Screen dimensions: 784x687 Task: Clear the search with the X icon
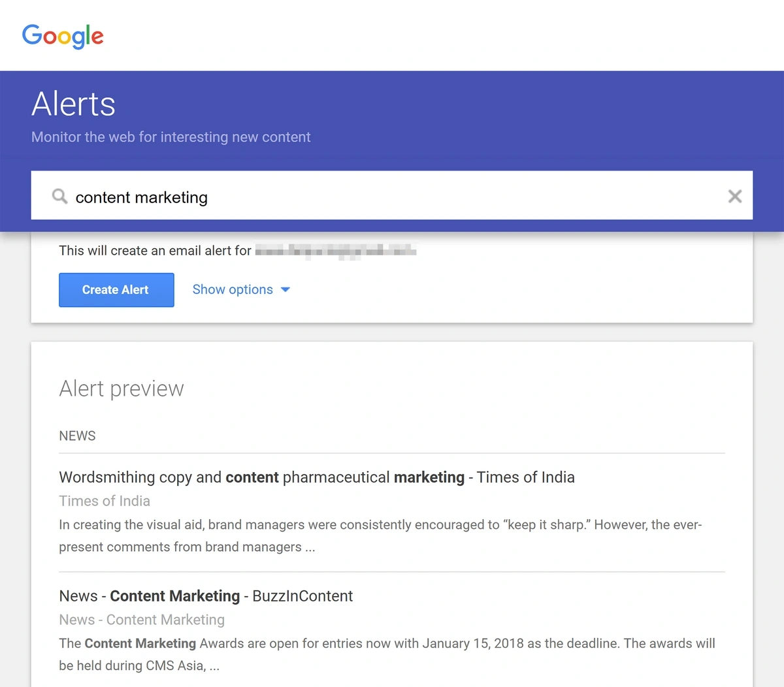(734, 196)
